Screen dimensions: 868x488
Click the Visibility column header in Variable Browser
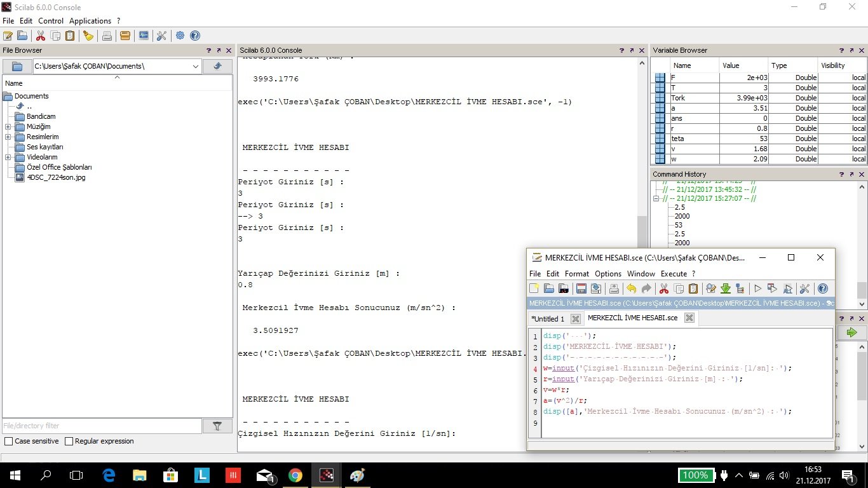click(842, 65)
